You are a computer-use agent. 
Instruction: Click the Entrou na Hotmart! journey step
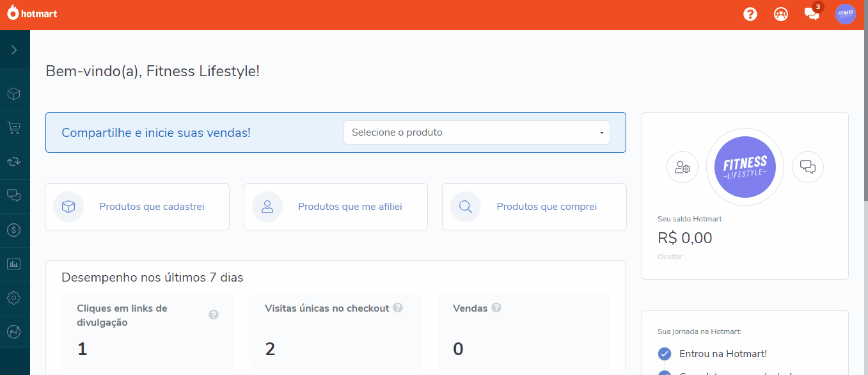pos(723,353)
